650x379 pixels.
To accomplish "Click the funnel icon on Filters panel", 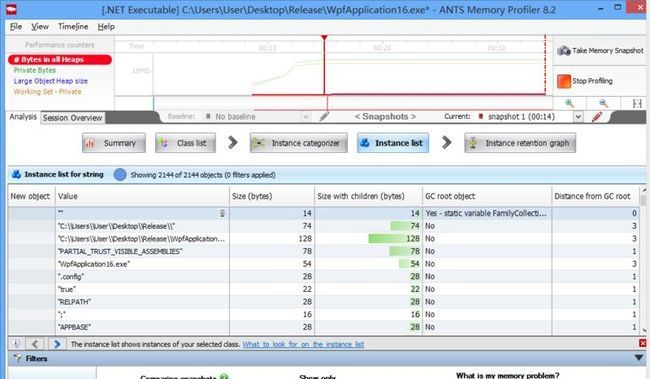I will point(17,358).
